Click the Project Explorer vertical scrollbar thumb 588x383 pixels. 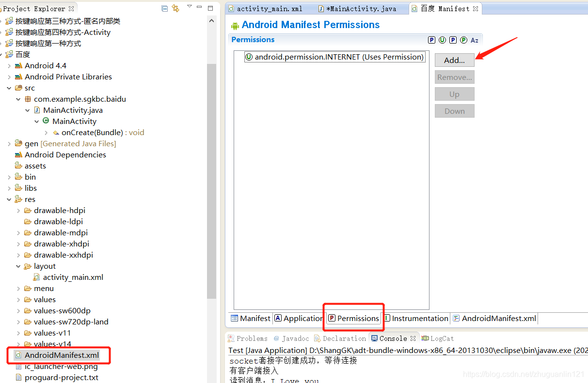coord(211,181)
